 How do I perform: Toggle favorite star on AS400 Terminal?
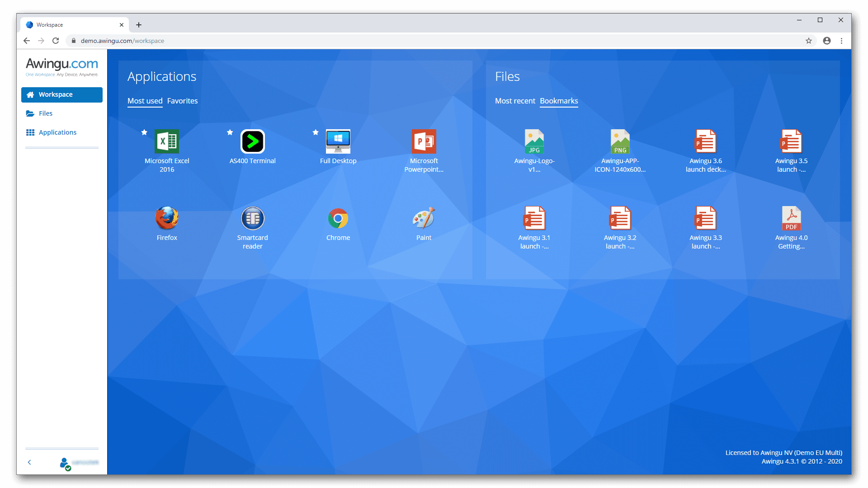[230, 132]
